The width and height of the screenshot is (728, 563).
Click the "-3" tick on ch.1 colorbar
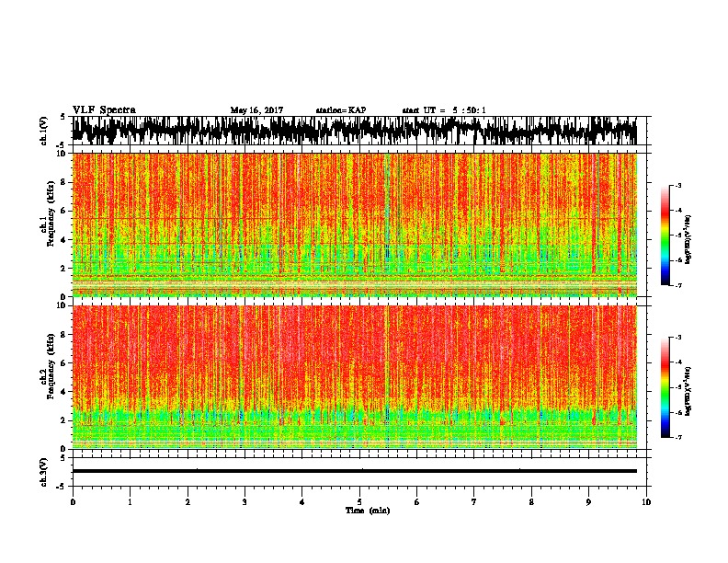(678, 186)
